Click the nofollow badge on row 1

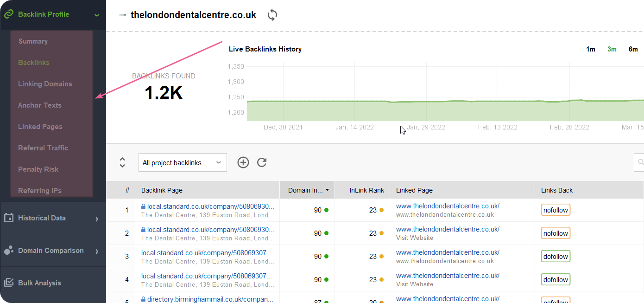point(556,210)
